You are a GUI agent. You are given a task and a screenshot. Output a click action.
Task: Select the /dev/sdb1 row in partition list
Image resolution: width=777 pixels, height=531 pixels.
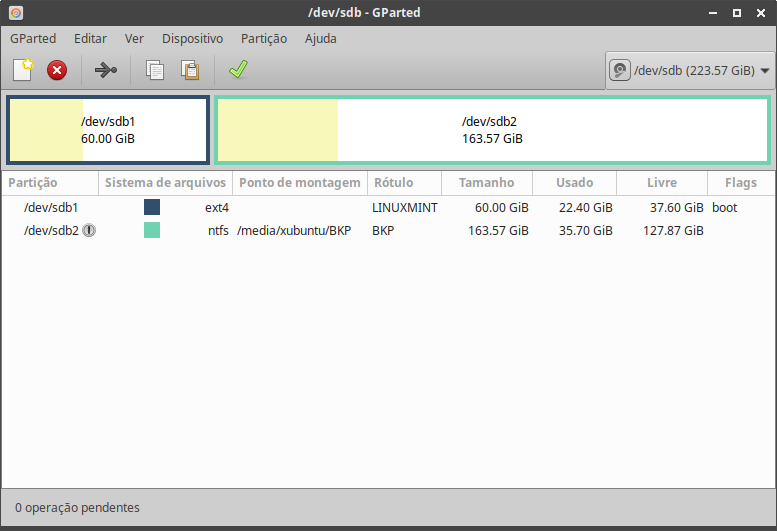tap(388, 207)
